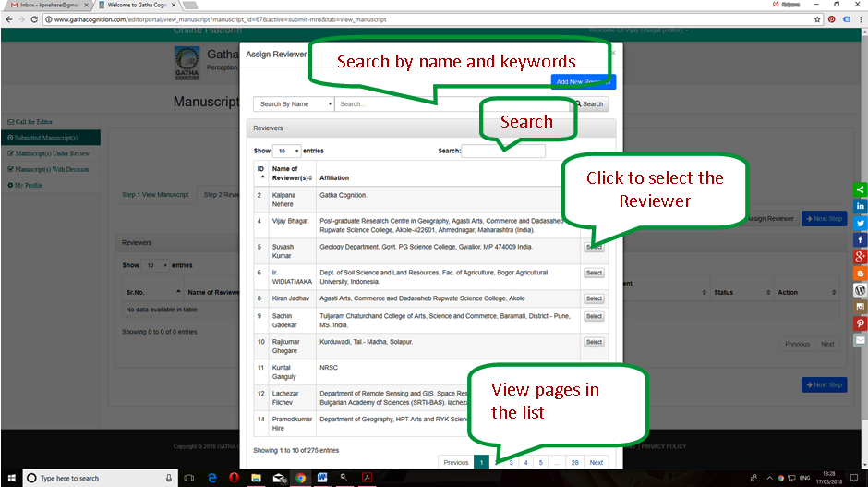868x487 pixels.
Task: Open Submitted Manuscript(s) in the sidebar
Action: coord(52,138)
